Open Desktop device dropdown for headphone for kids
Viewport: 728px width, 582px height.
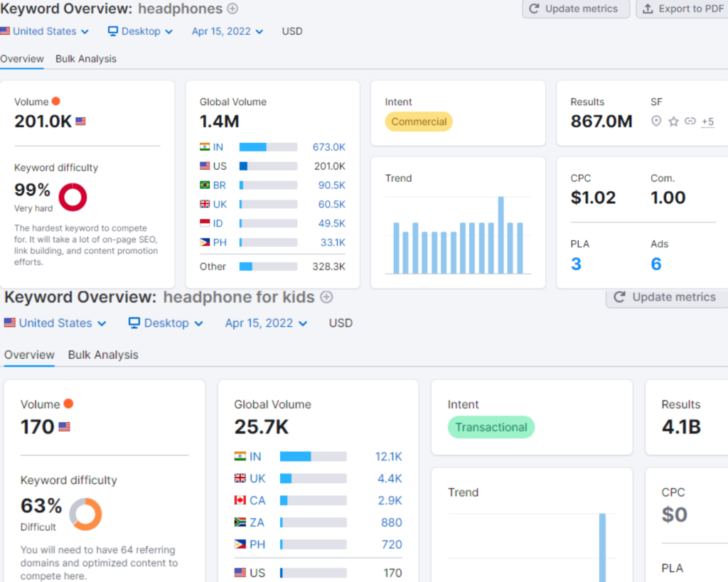[x=166, y=323]
